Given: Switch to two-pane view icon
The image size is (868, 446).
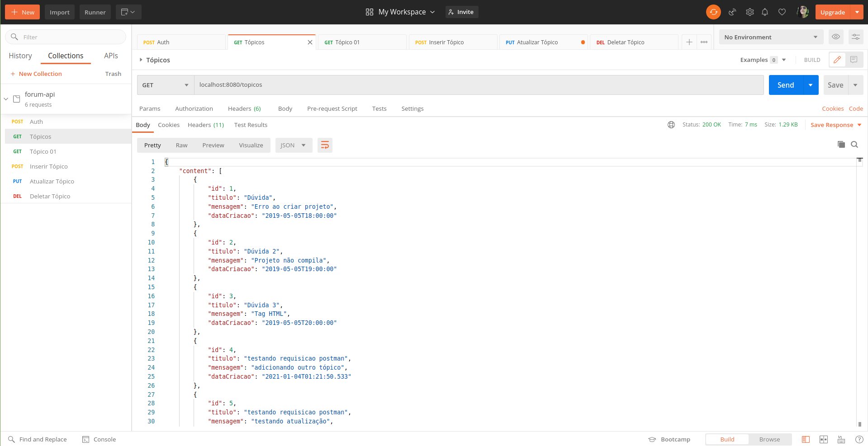Looking at the screenshot, I should tap(824, 439).
